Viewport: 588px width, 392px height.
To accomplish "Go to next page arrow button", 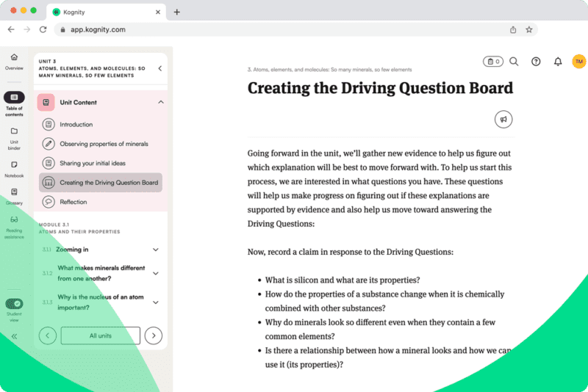I will point(154,335).
